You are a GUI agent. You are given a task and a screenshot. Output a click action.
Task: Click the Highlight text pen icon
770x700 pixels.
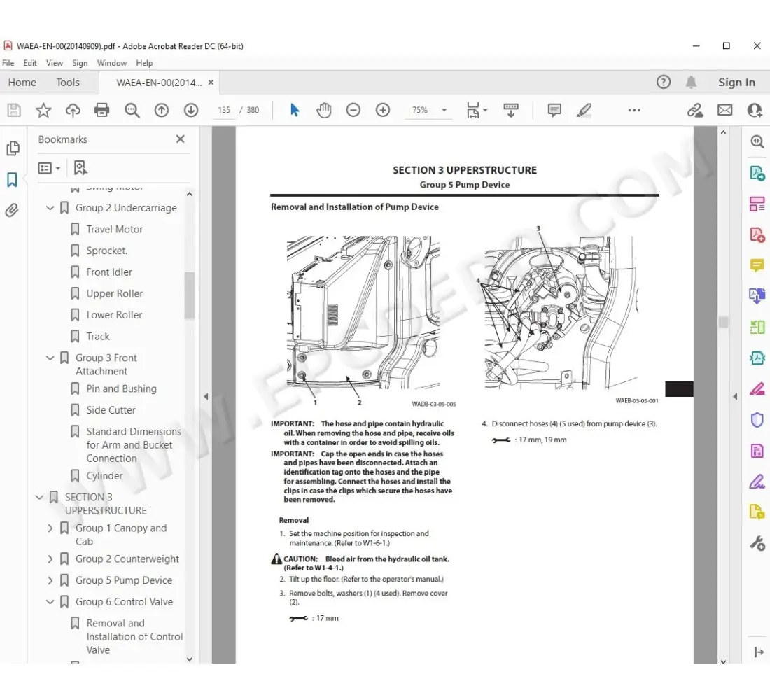[584, 110]
